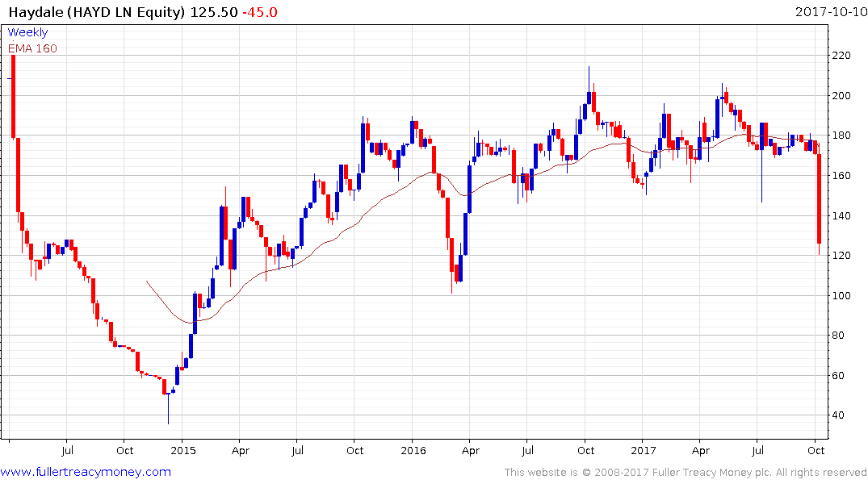Click the 180 price axis label
The image size is (868, 484).
click(x=841, y=136)
